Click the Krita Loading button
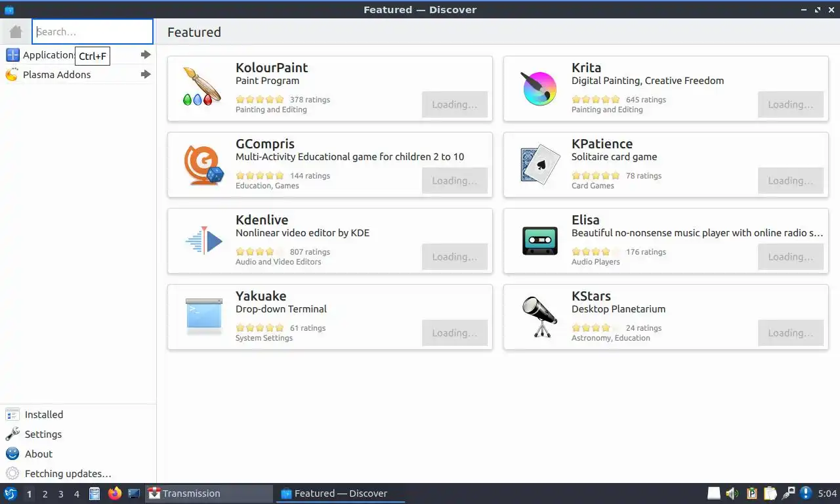The width and height of the screenshot is (840, 504). tap(791, 104)
